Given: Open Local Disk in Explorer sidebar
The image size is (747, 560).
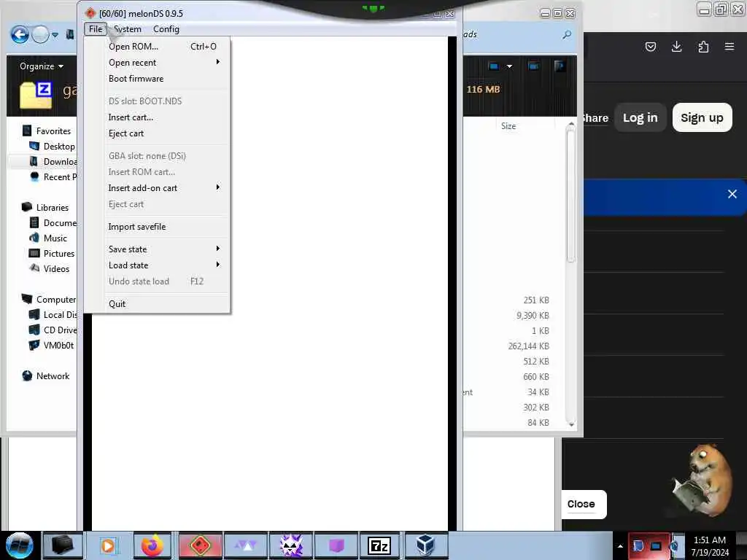Looking at the screenshot, I should pyautogui.click(x=53, y=315).
